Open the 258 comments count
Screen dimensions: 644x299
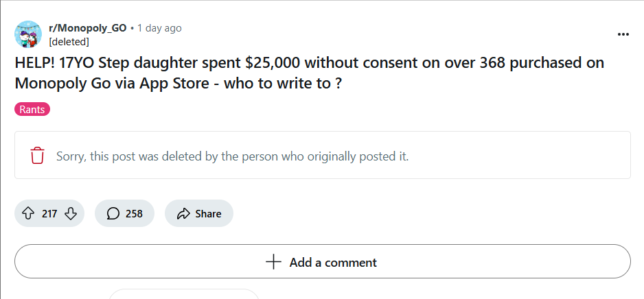click(x=134, y=214)
